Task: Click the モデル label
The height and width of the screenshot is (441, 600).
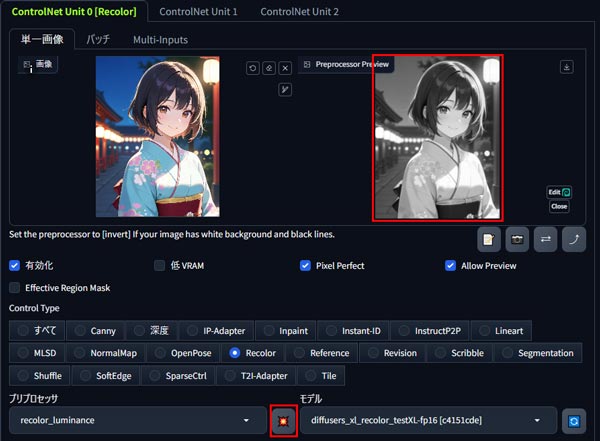Action: click(311, 399)
